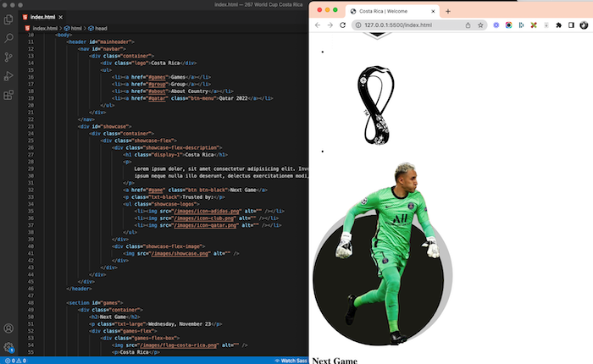The image size is (593, 364).
Task: Select the index.html editor tab
Action: (x=42, y=17)
